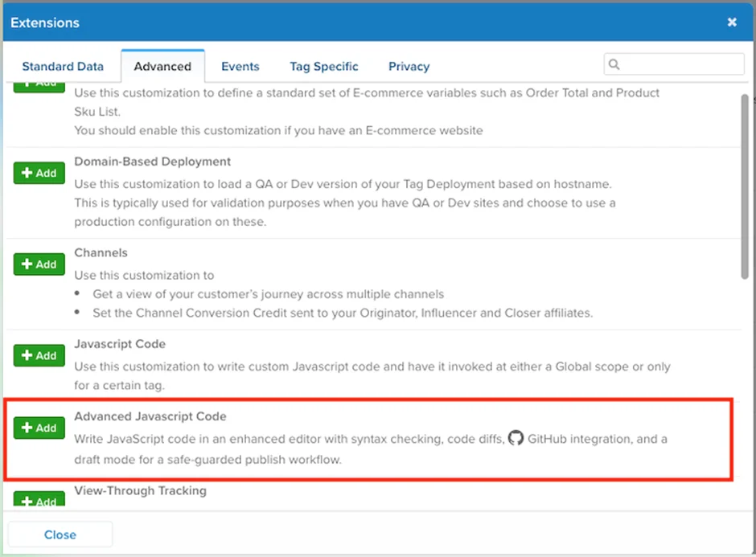
Task: Switch to the Standard Data tab
Action: (x=63, y=66)
